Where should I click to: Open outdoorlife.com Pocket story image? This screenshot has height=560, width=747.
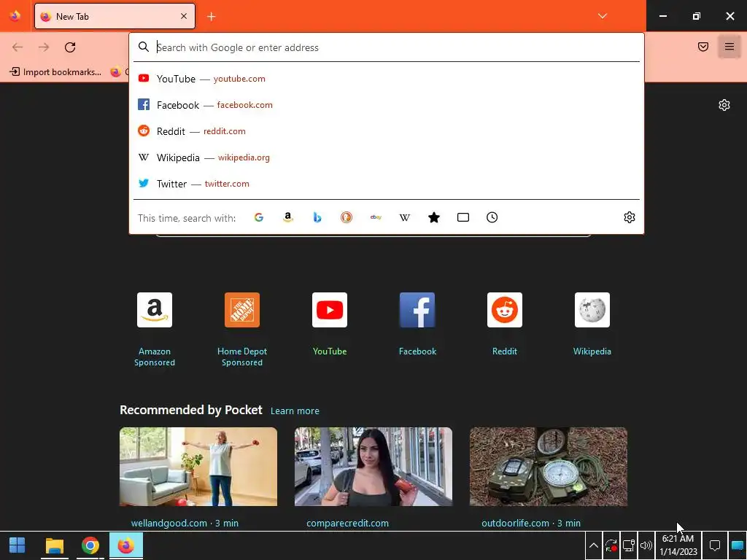coord(549,467)
